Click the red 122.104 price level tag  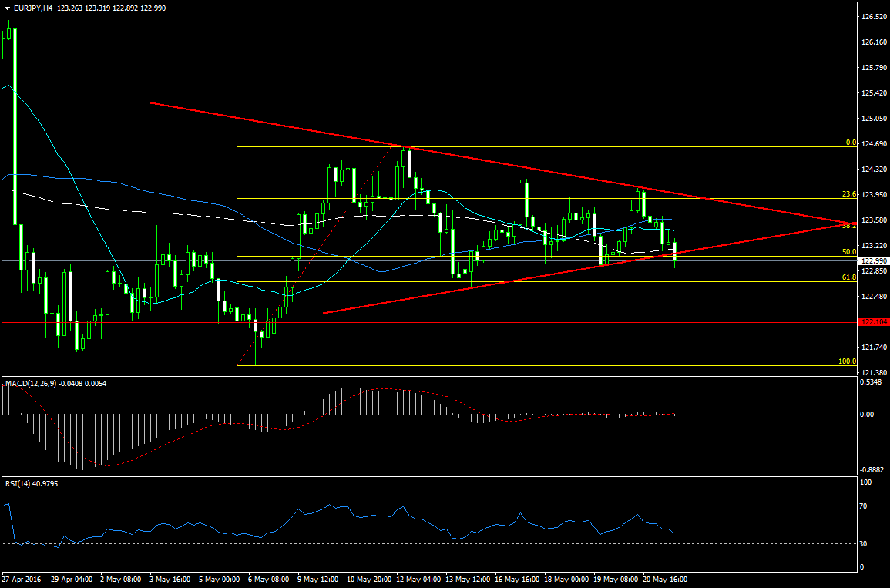click(874, 322)
